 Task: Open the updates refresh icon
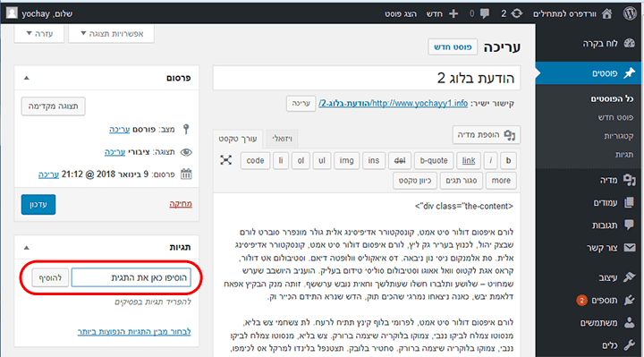pos(517,13)
